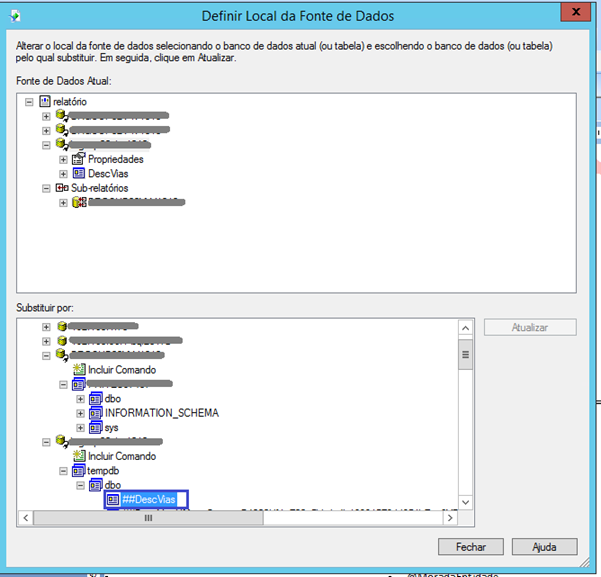Click the Propriedades properties icon

tap(79, 159)
